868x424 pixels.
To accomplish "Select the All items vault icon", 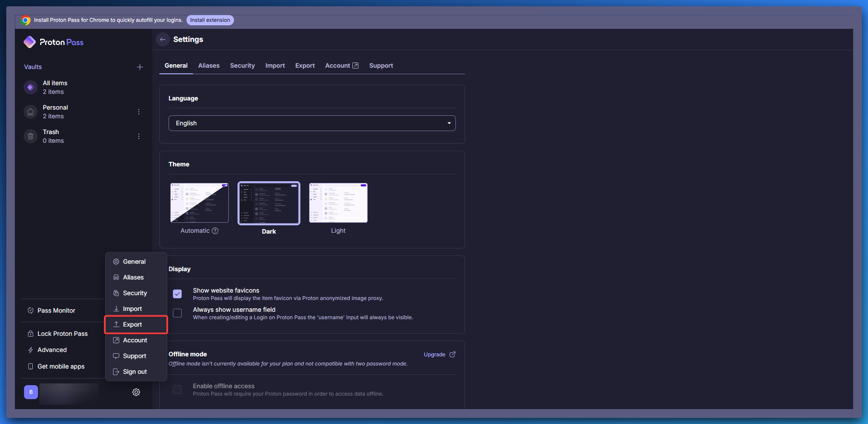I will click(31, 87).
